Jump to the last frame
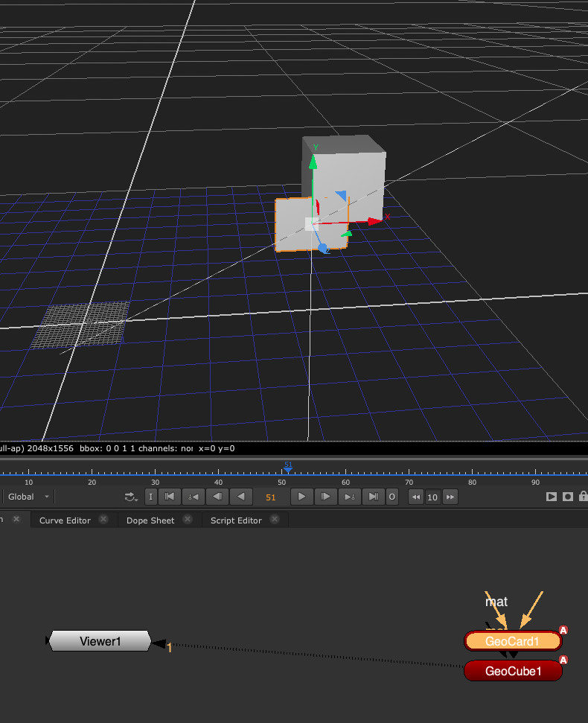 pos(374,497)
